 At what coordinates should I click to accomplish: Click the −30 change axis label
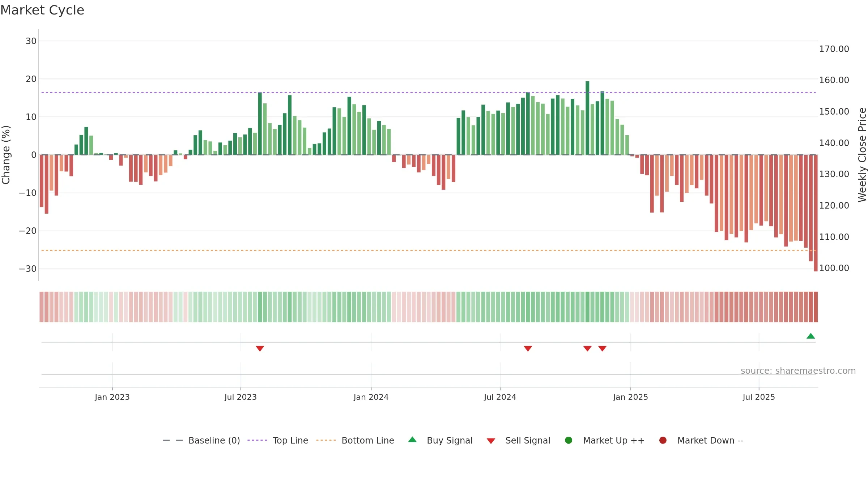tap(28, 269)
